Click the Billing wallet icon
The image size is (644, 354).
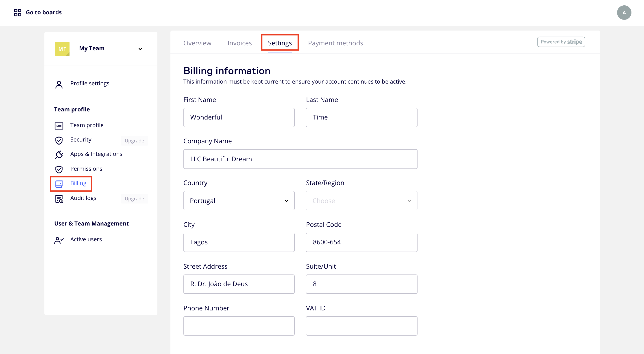[x=59, y=184]
